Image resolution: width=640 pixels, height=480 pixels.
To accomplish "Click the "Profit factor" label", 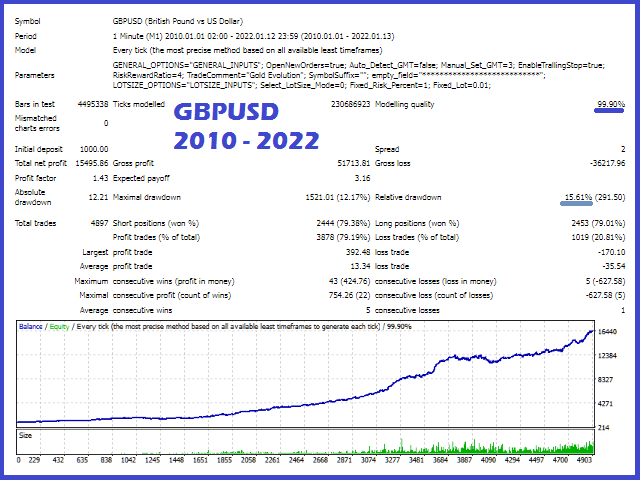I will coord(36,178).
